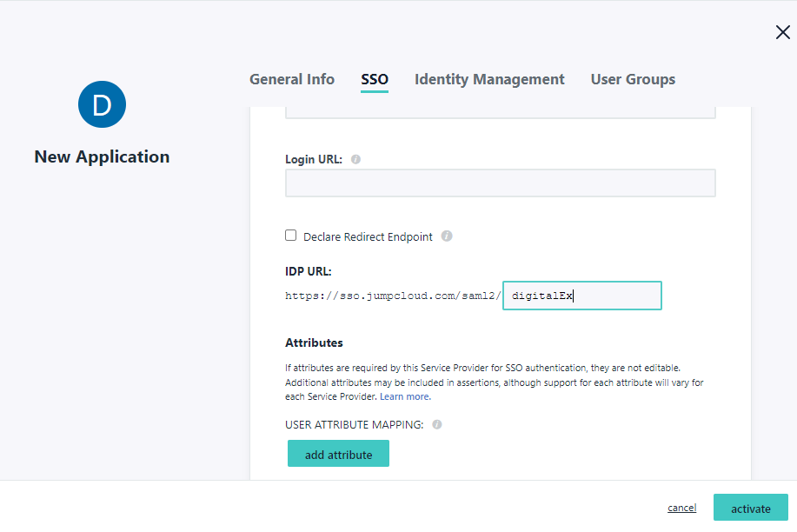Click the Attributes section heading
797x532 pixels.
click(x=314, y=342)
